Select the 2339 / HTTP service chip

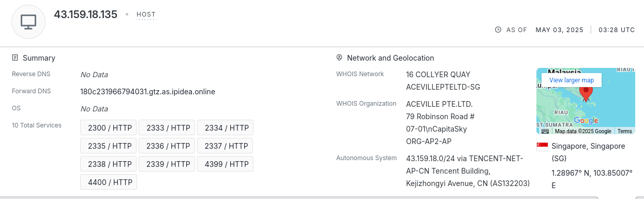coord(167,164)
